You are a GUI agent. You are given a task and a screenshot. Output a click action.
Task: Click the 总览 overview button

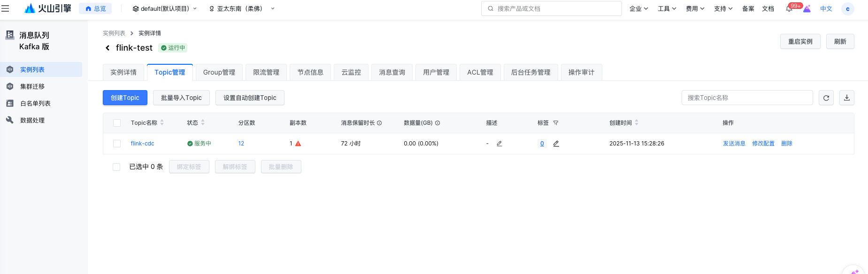(x=95, y=8)
